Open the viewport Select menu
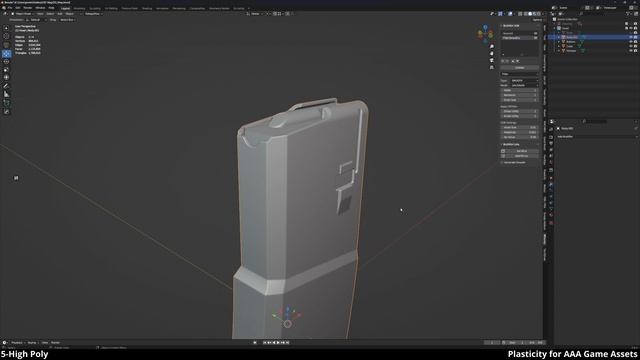 pos(50,14)
